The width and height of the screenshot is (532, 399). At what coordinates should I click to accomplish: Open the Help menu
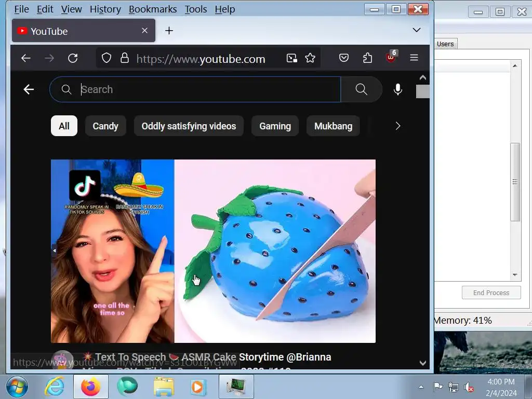click(225, 9)
